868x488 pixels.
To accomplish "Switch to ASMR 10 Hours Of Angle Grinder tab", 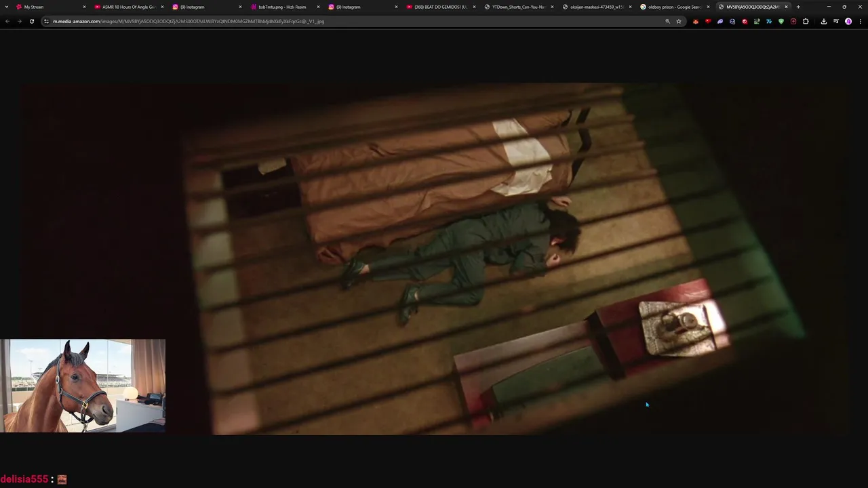I will (x=129, y=7).
